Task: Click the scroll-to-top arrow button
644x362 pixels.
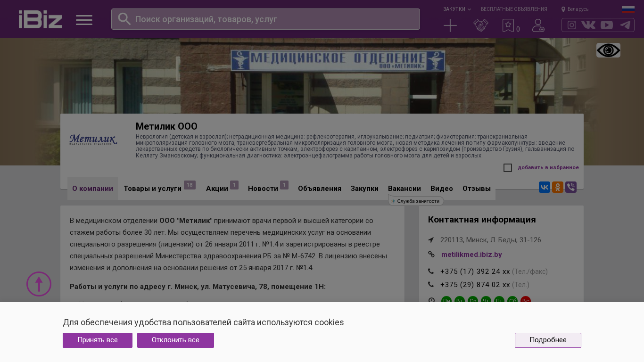Action: (39, 284)
